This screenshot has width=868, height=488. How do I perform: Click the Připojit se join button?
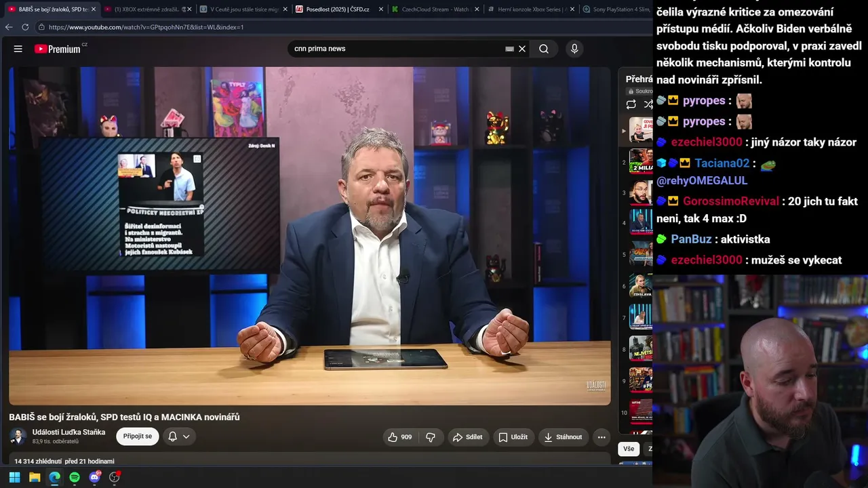(138, 436)
